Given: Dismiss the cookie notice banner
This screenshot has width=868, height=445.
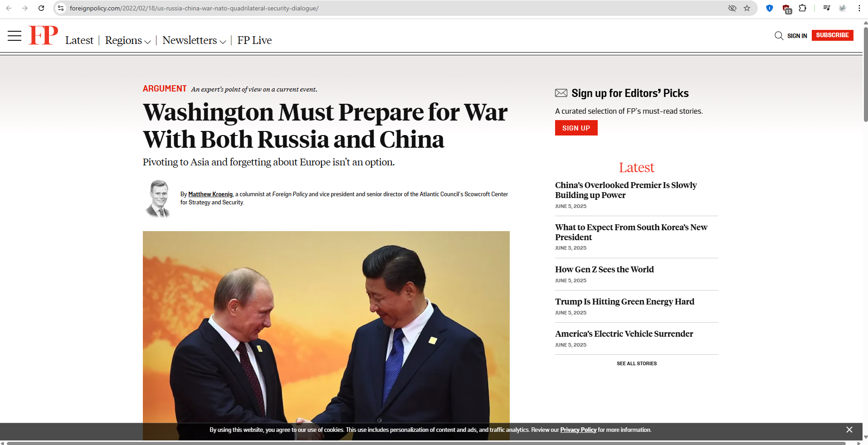Looking at the screenshot, I should click(x=849, y=430).
